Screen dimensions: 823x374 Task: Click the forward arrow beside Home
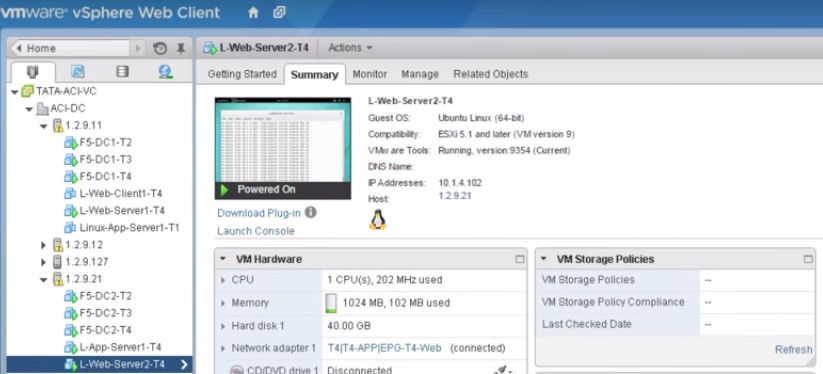pyautogui.click(x=138, y=48)
